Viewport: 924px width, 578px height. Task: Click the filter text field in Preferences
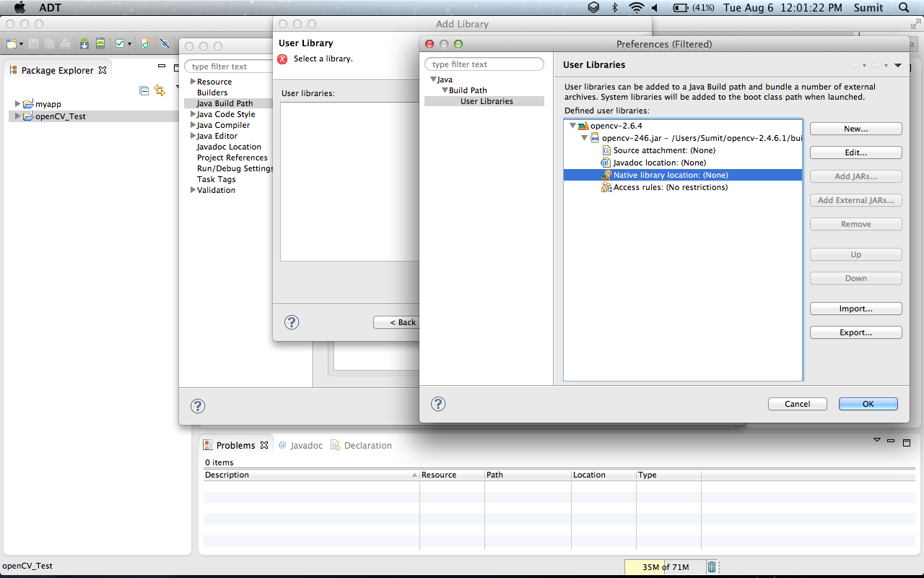point(484,64)
